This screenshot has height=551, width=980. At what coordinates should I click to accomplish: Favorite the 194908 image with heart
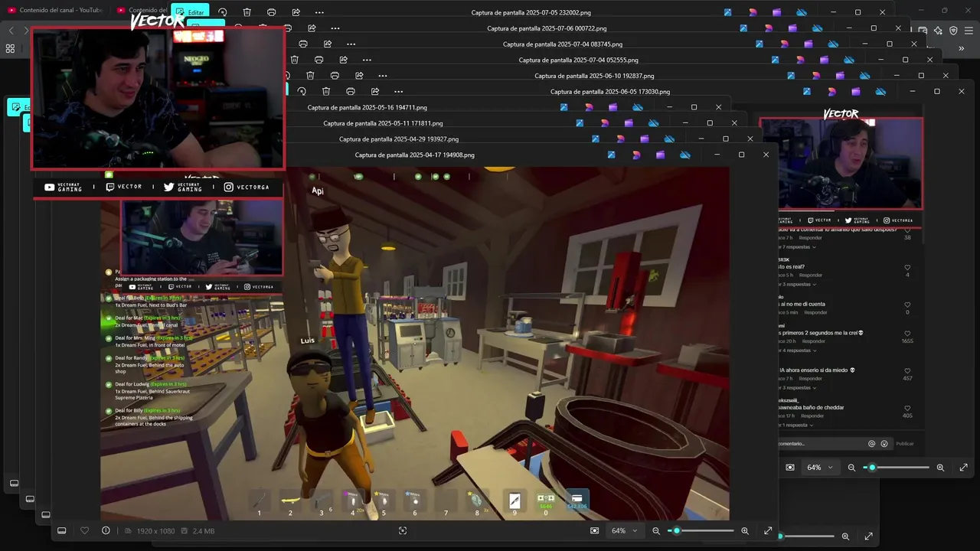pos(84,530)
